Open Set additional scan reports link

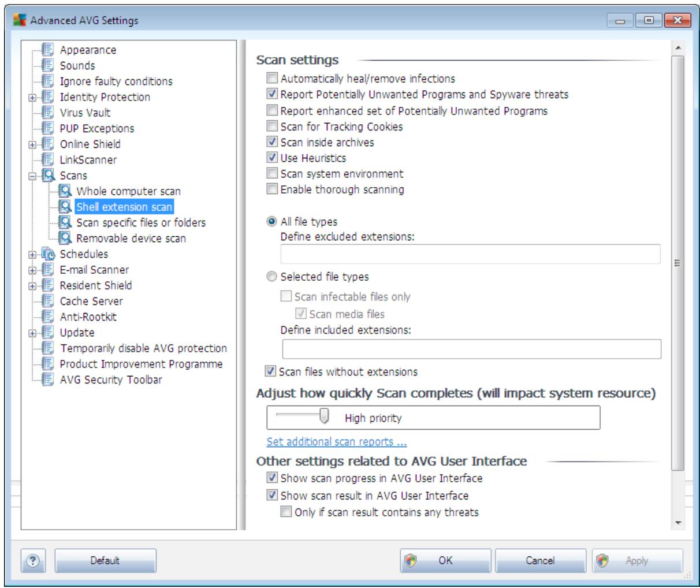336,442
